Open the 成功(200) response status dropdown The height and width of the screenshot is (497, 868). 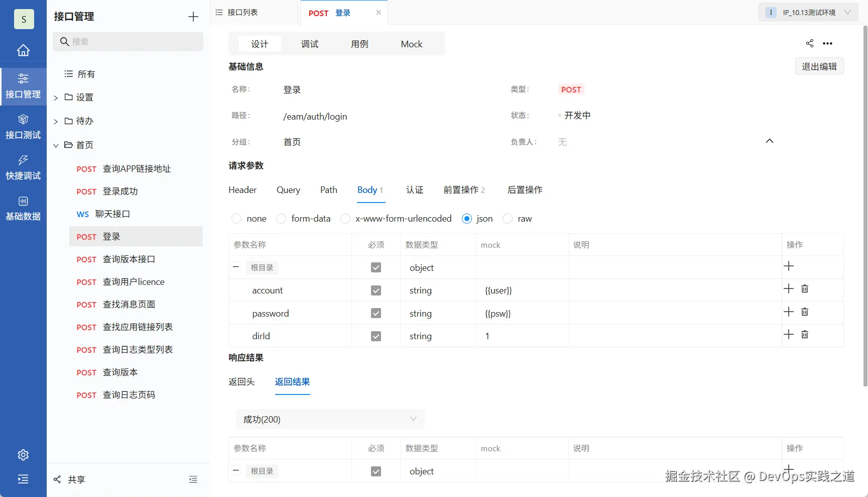point(330,419)
